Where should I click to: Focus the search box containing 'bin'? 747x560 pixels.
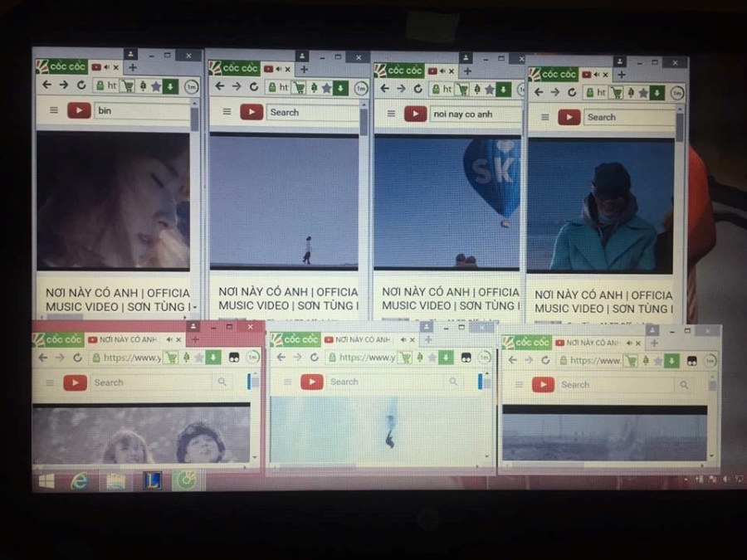(142, 111)
